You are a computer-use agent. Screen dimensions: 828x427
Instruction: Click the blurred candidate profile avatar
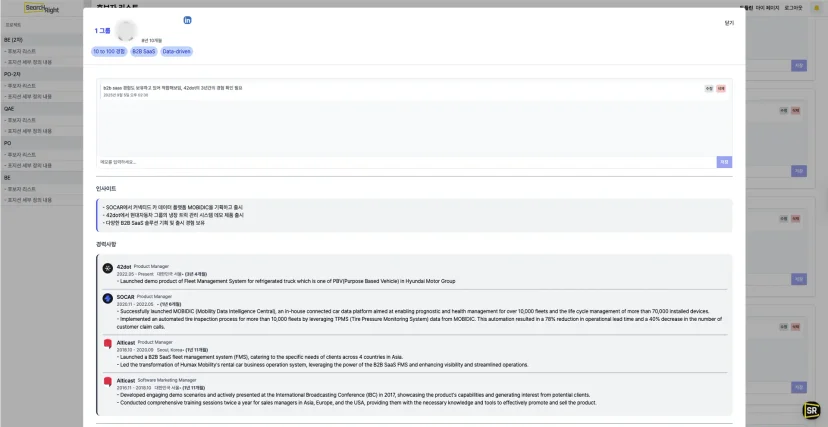point(126,31)
